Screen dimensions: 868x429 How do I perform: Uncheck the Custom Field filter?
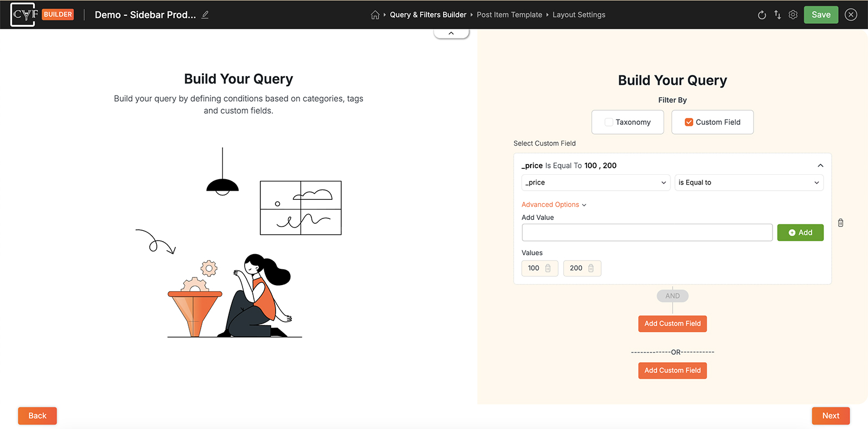689,122
